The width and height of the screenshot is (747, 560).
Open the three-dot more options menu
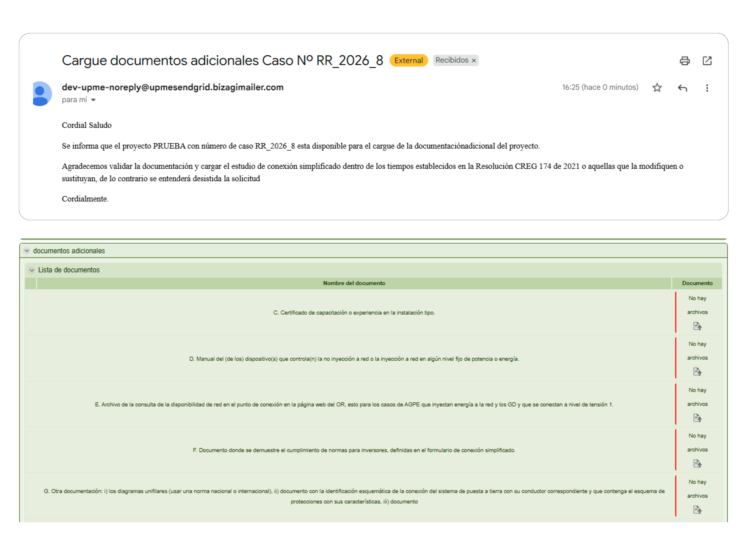[707, 88]
